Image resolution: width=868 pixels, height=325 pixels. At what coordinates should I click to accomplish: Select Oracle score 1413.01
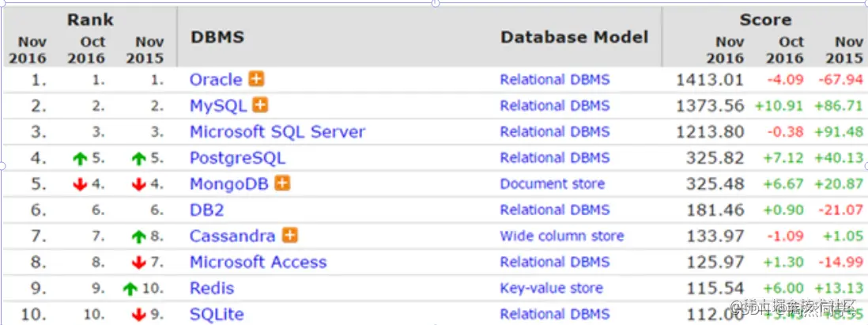pyautogui.click(x=710, y=80)
